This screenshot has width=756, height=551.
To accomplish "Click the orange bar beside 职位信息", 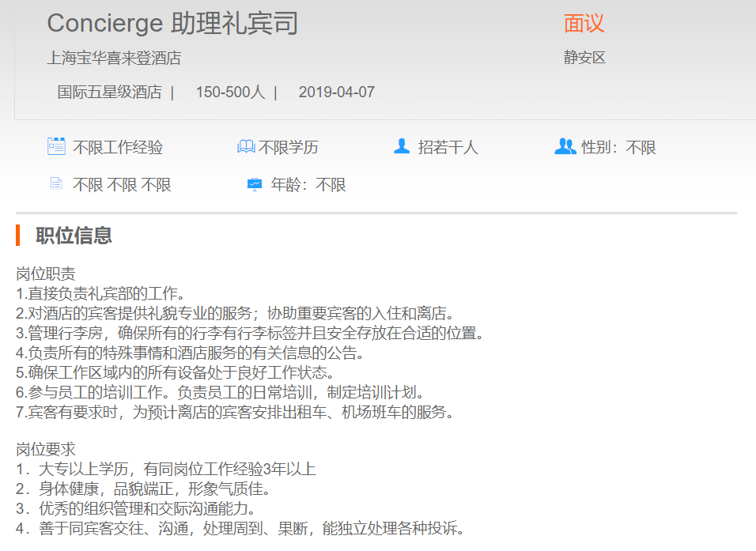I will click(x=18, y=235).
